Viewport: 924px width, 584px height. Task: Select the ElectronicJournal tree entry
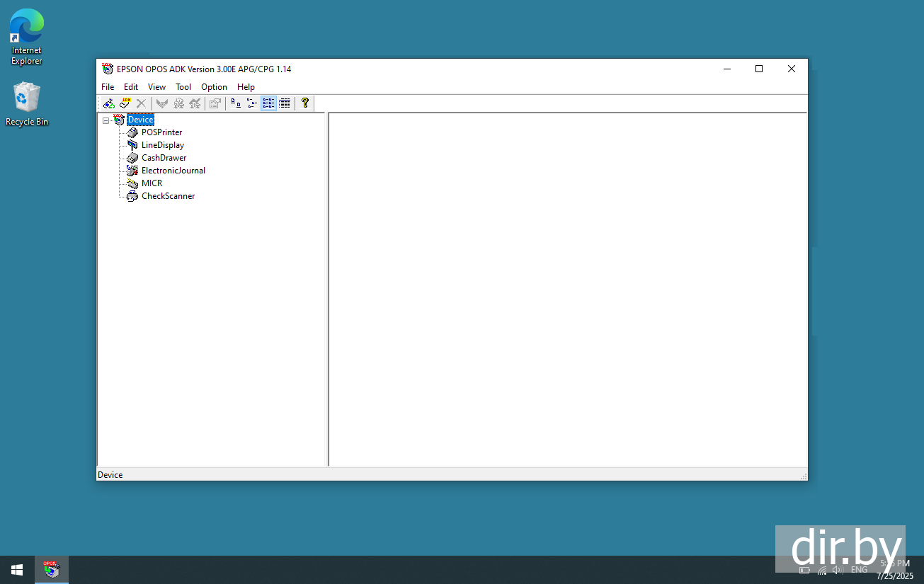tap(173, 171)
